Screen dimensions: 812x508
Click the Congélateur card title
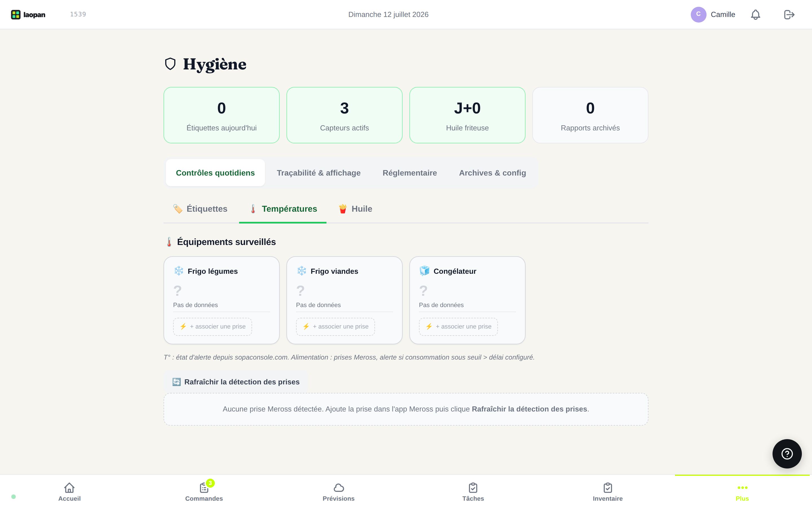[x=455, y=271]
